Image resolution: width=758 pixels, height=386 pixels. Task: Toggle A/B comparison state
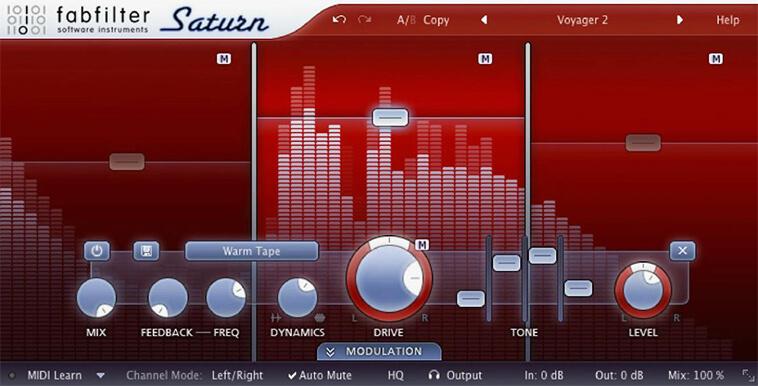pyautogui.click(x=407, y=20)
